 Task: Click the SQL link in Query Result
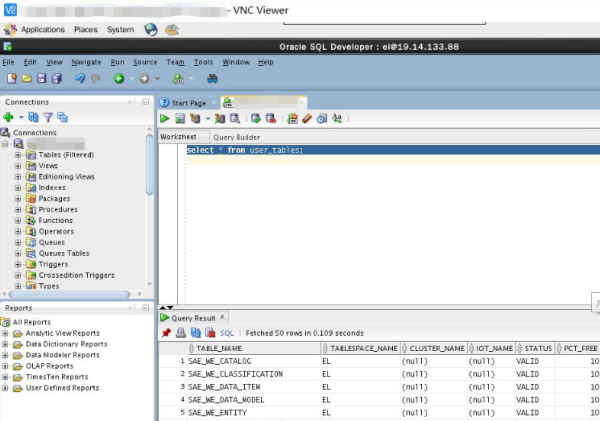[227, 333]
